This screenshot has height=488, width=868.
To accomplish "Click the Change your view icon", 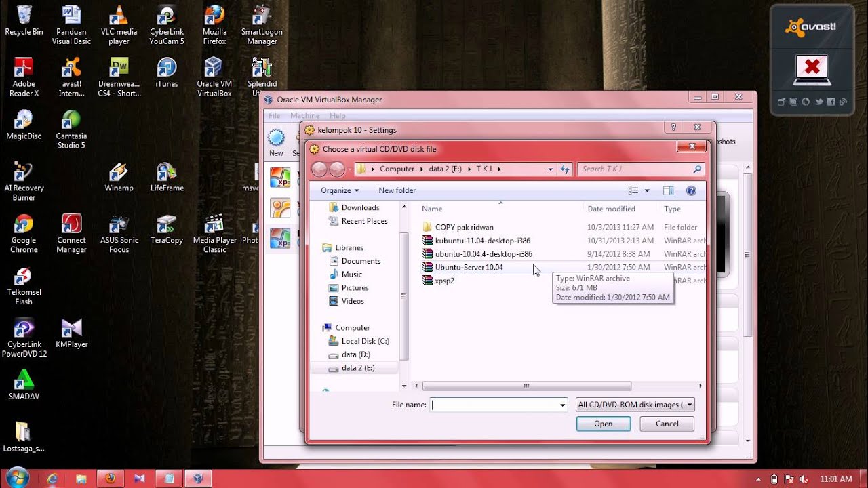I will pyautogui.click(x=633, y=191).
